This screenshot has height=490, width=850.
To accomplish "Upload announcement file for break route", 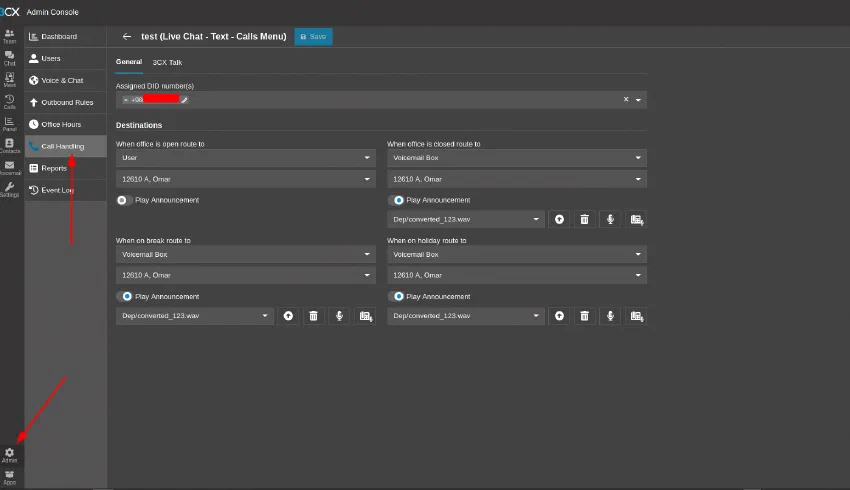I will click(288, 315).
